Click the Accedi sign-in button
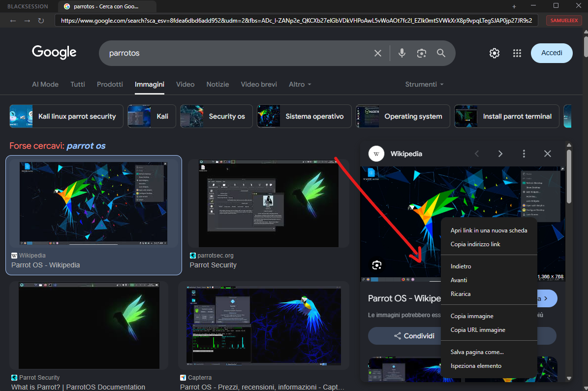 [552, 53]
